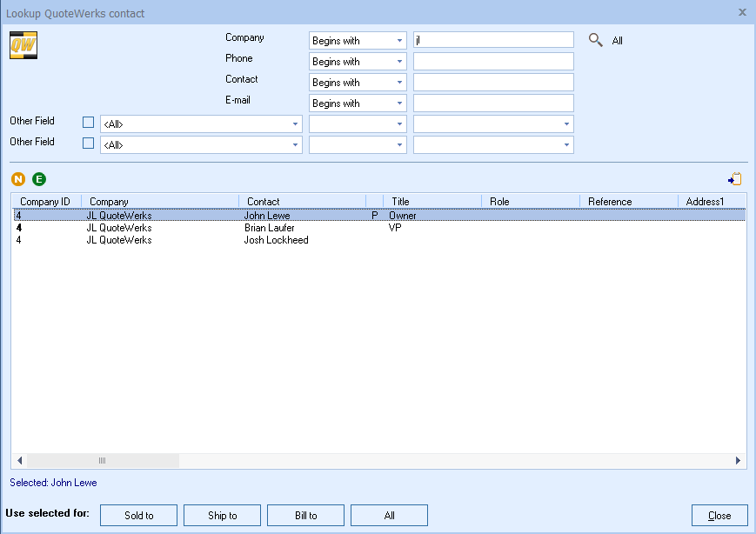The image size is (756, 534).
Task: Sort by Reference column header
Action: pos(629,201)
